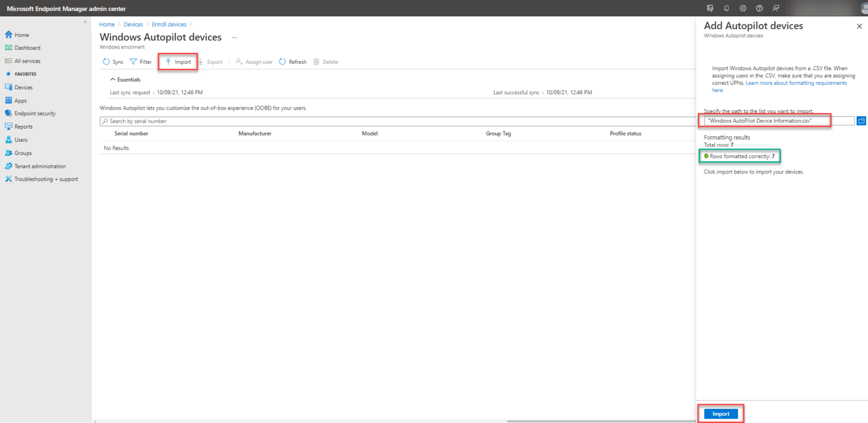The image size is (868, 423).
Task: Select Endpoint security in the sidebar
Action: 35,113
